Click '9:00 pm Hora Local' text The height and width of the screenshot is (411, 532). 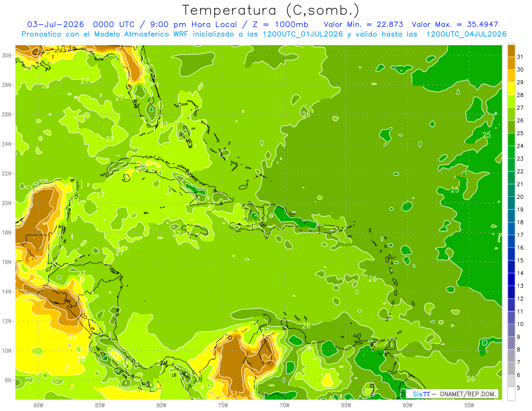(x=195, y=24)
